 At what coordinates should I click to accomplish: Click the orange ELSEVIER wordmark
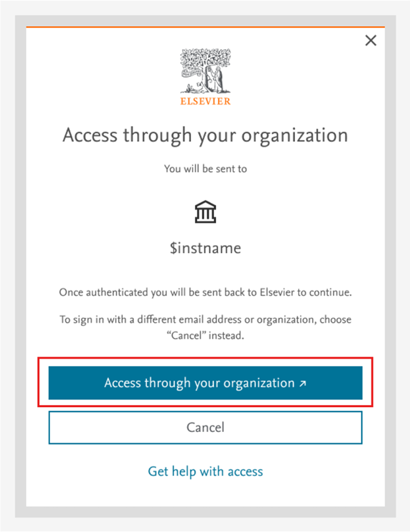pyautogui.click(x=205, y=101)
